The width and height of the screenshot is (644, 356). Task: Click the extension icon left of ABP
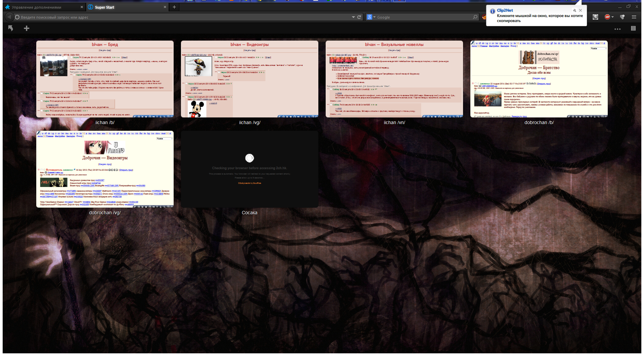(x=595, y=17)
